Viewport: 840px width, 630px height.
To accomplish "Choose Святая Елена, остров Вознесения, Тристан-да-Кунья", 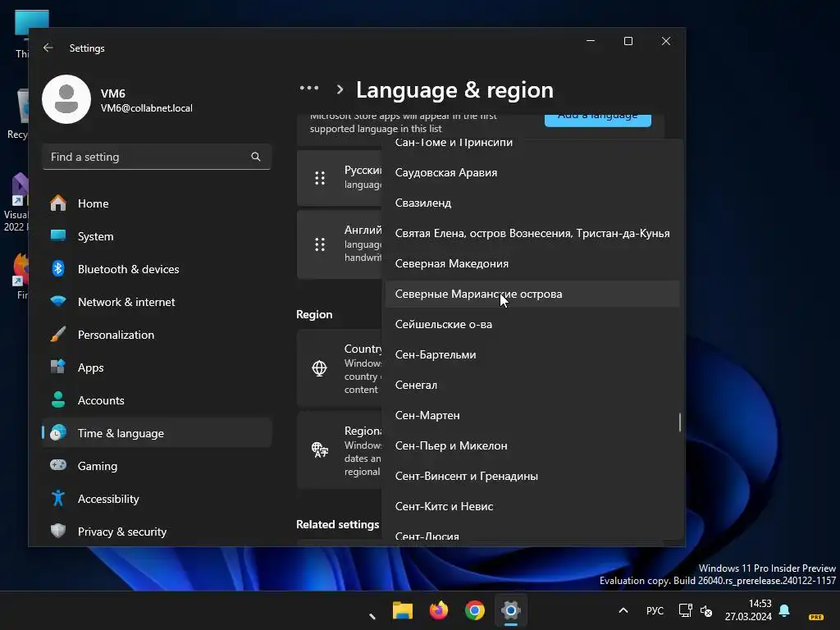I will [532, 233].
